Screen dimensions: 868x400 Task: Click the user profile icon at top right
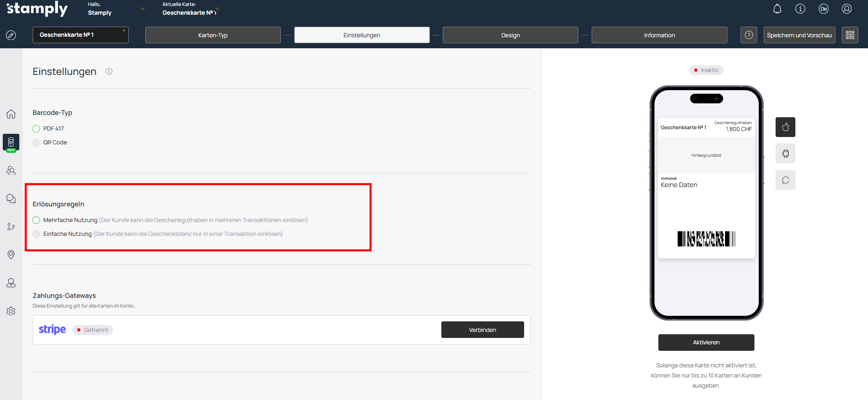[x=846, y=9]
